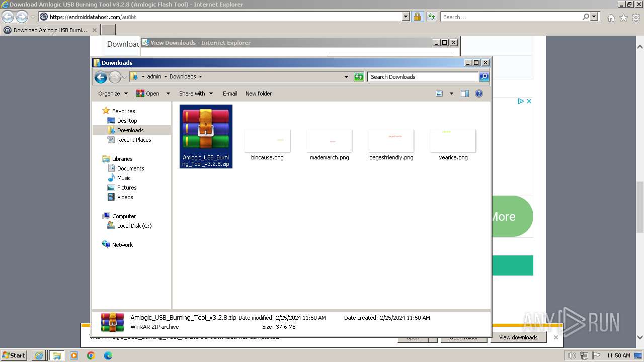The height and width of the screenshot is (362, 644).
Task: Click the forward arrow in Downloads window
Action: (115, 77)
